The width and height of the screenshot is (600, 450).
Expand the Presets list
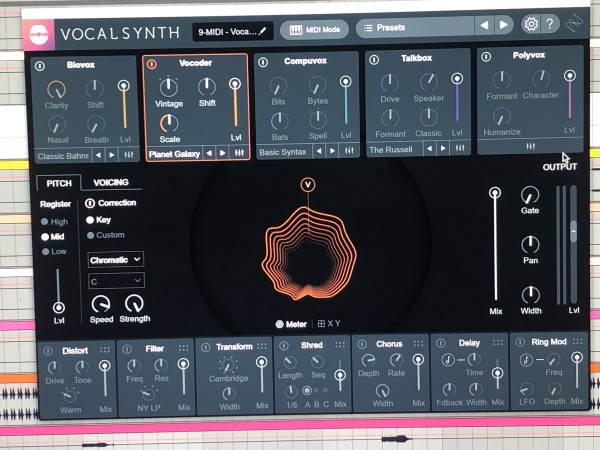coord(414,27)
